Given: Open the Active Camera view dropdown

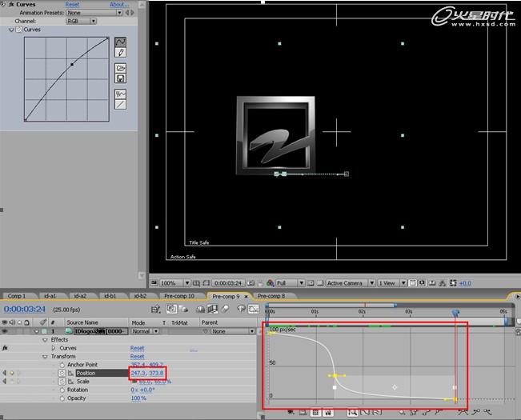Looking at the screenshot, I should click(351, 283).
